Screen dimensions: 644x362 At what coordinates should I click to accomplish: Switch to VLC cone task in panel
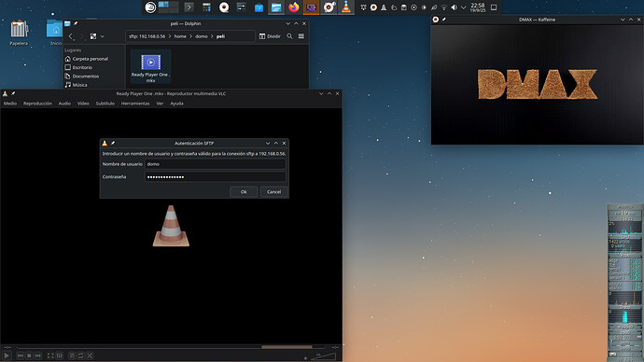(346, 7)
